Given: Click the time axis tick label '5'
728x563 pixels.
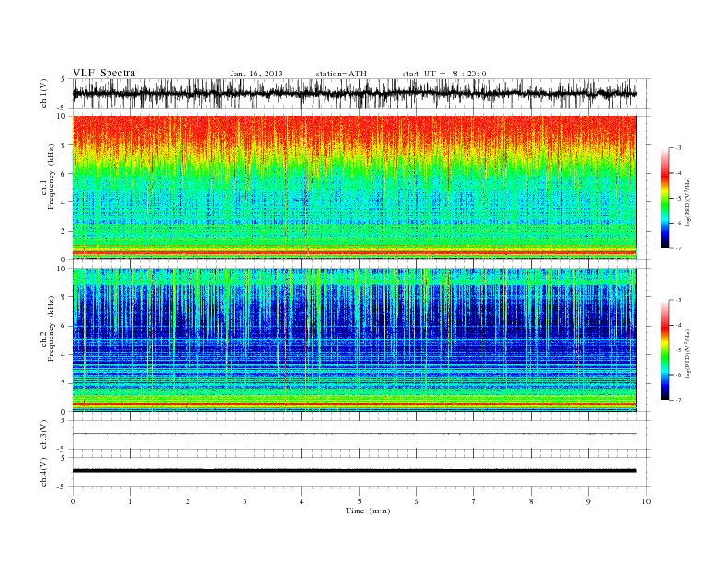Looking at the screenshot, I should tap(359, 501).
